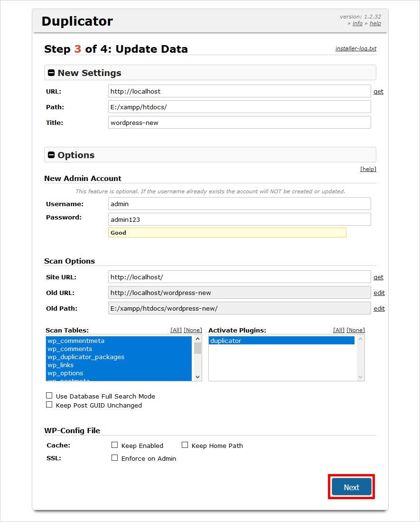
Task: Open the installer-log.txt link
Action: (355, 48)
